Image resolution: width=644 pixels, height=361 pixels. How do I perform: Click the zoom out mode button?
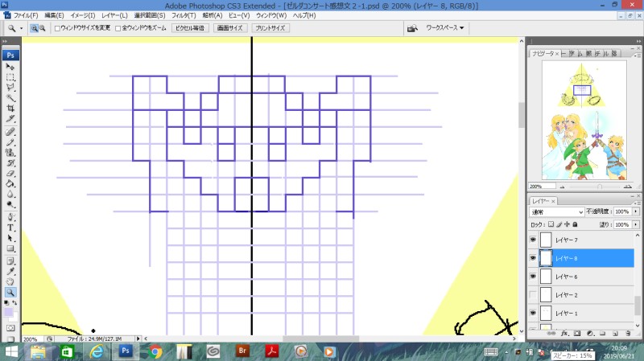(x=42, y=28)
